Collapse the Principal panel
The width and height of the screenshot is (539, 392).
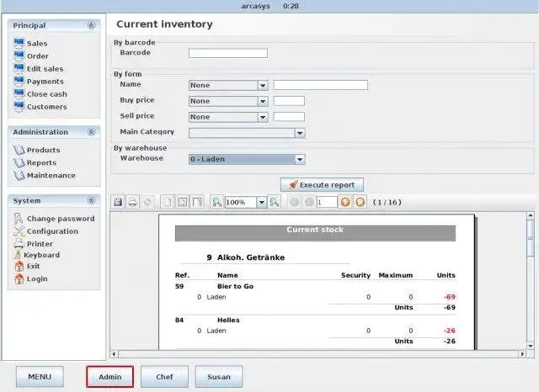91,25
